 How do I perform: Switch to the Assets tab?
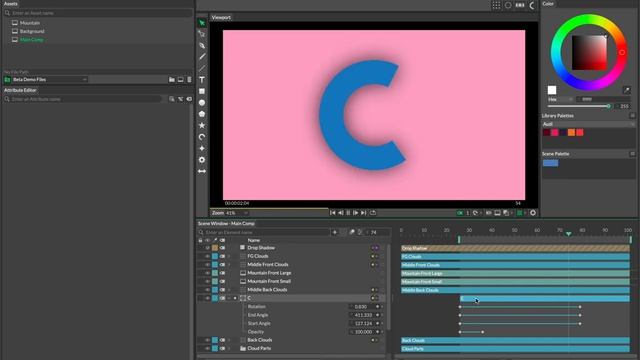point(11,4)
